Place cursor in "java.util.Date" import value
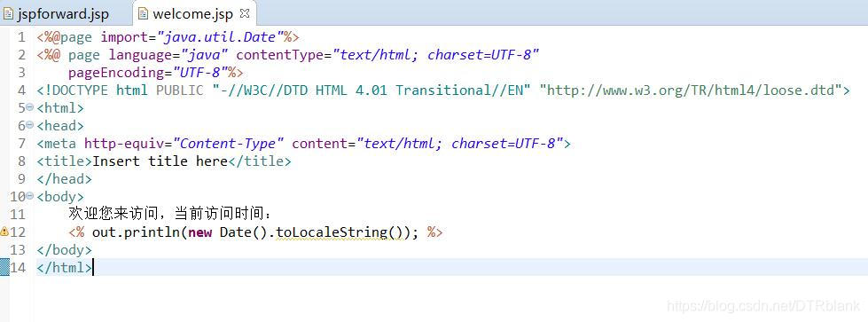The image size is (868, 322). 220,37
